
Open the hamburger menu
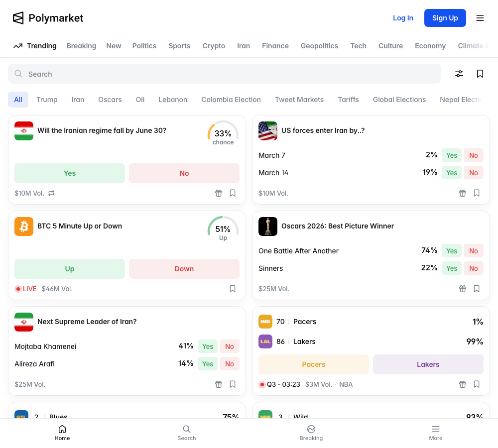point(480,18)
